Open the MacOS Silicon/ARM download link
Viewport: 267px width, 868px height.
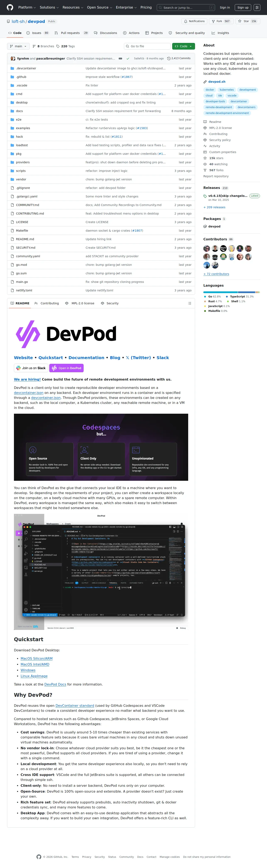click(37, 658)
